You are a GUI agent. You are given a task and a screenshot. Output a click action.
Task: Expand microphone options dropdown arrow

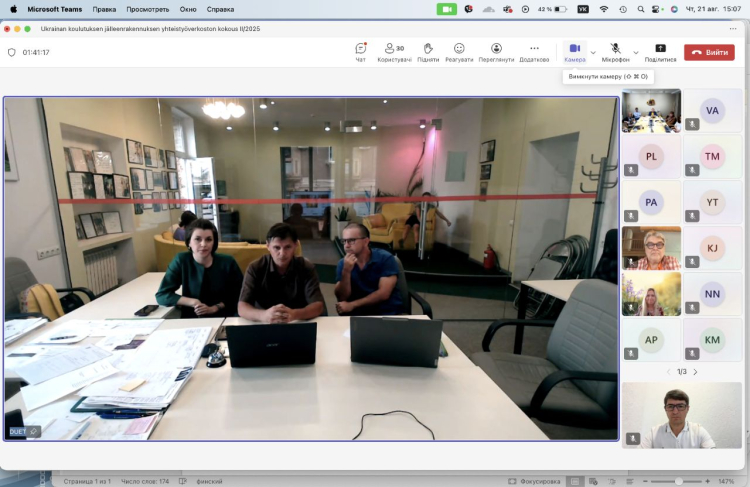tap(635, 52)
